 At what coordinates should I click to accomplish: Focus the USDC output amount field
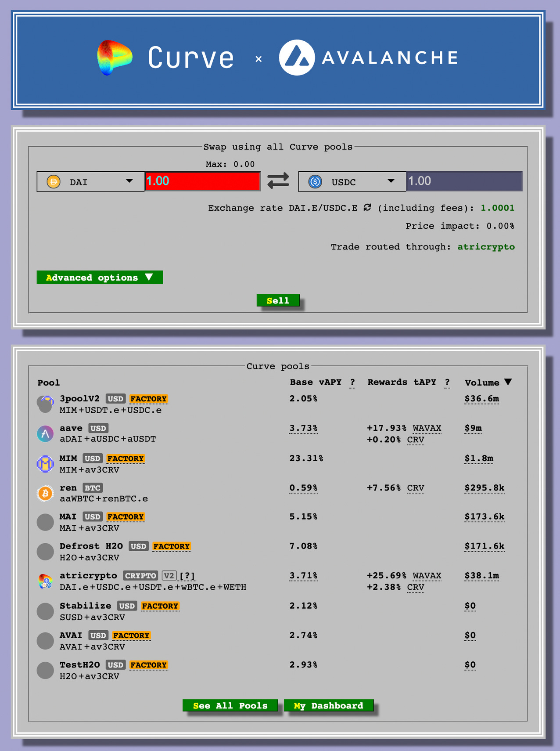(x=464, y=181)
